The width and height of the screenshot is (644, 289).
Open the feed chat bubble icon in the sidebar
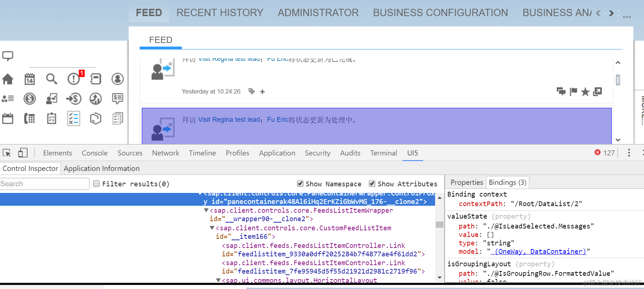pyautogui.click(x=8, y=56)
